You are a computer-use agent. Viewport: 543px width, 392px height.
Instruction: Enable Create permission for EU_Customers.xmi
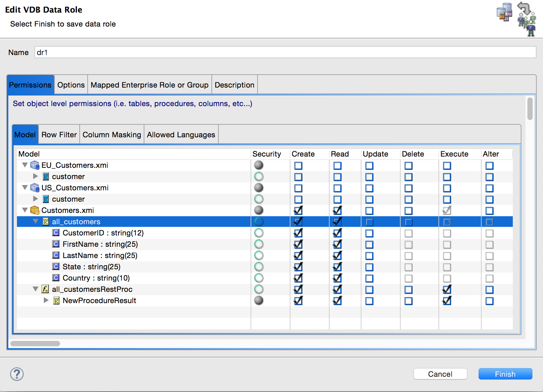(x=298, y=165)
